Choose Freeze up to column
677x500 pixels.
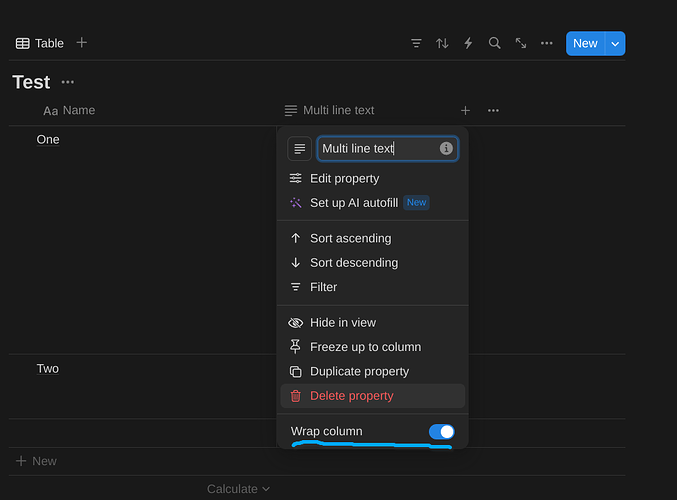(373, 347)
